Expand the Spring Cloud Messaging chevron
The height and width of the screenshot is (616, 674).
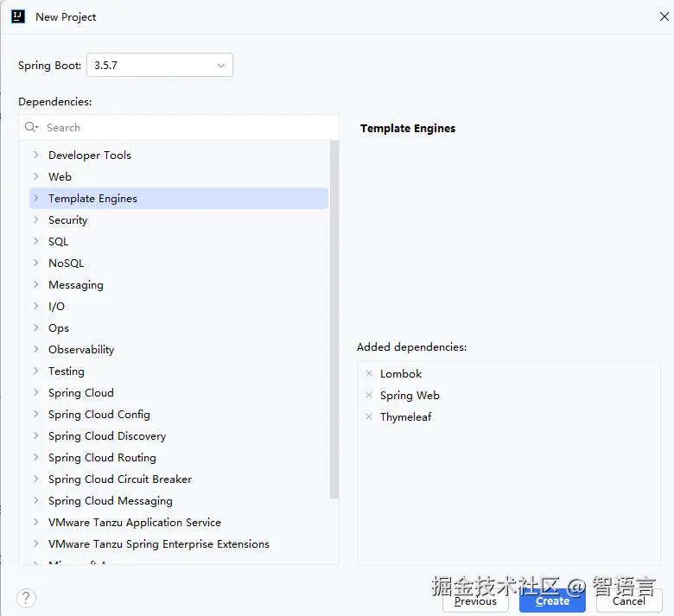(x=36, y=500)
